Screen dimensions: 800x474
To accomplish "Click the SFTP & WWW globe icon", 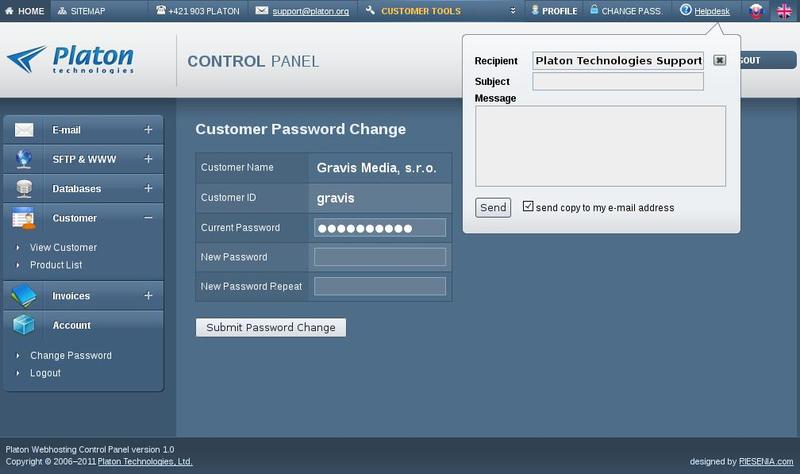I will coord(23,159).
